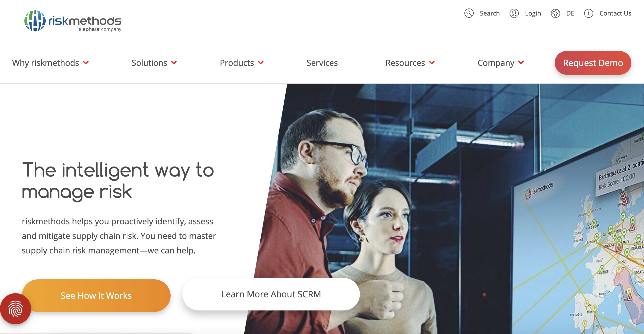Viewport: 644px width, 334px height.
Task: Open the Contact Us link
Action: (x=615, y=13)
